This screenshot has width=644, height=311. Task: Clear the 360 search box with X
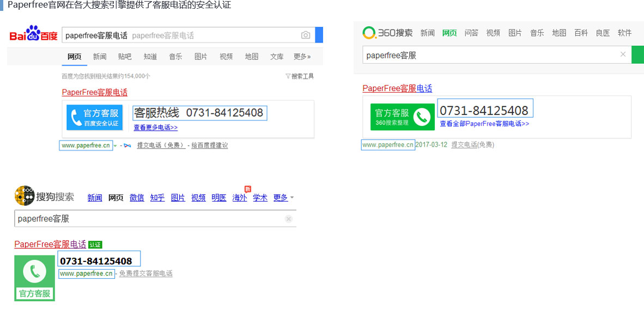(623, 54)
